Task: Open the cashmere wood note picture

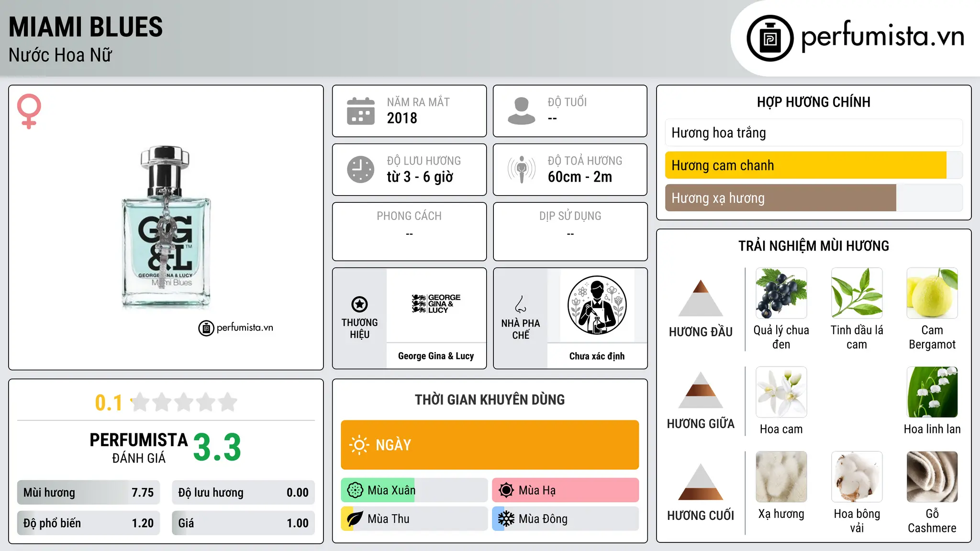Action: tap(932, 477)
